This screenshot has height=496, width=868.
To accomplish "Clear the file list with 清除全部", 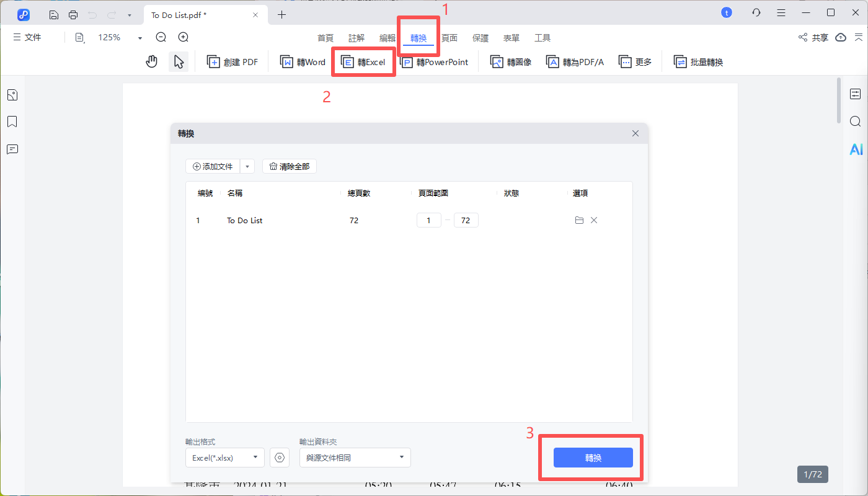I will [x=289, y=166].
